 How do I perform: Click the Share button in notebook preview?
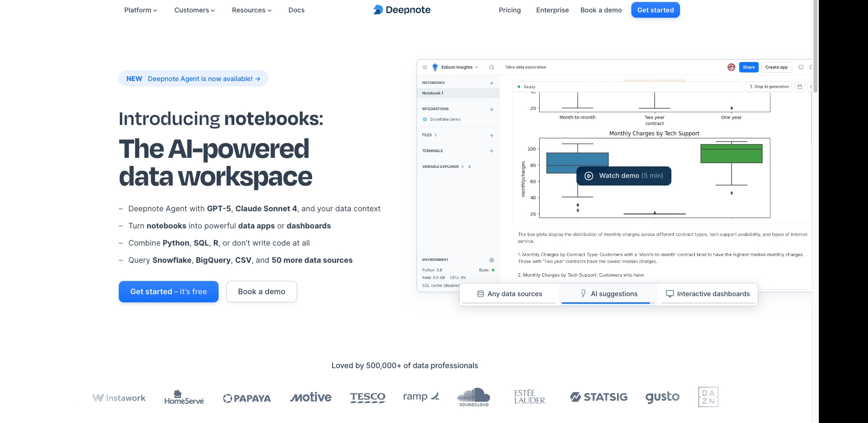pyautogui.click(x=749, y=67)
